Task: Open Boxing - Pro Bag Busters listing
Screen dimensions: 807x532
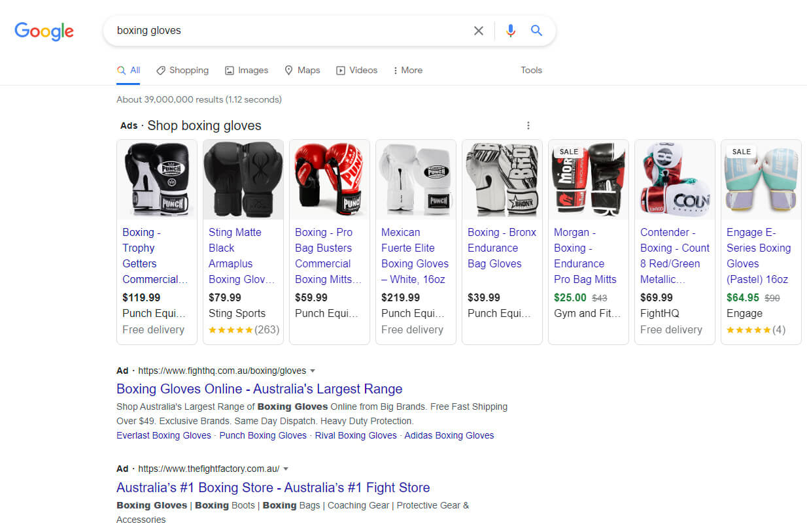Action: pos(328,256)
